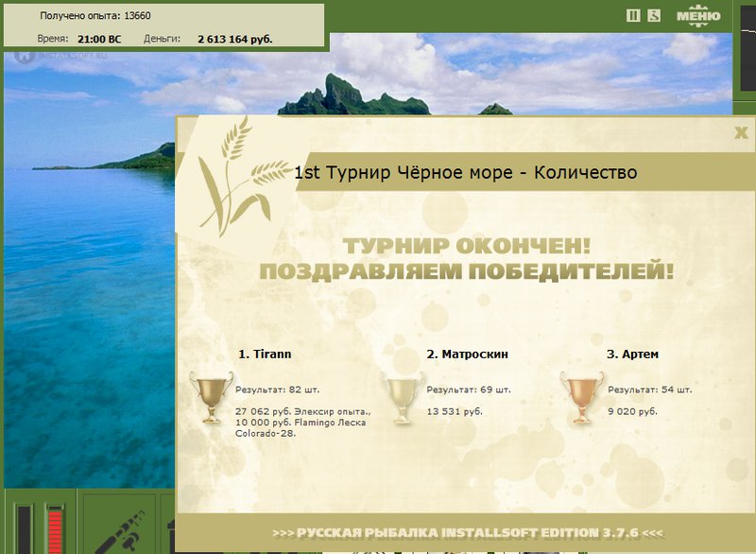The image size is (756, 554).
Task: Close the tournament results dialog with X
Action: click(741, 132)
